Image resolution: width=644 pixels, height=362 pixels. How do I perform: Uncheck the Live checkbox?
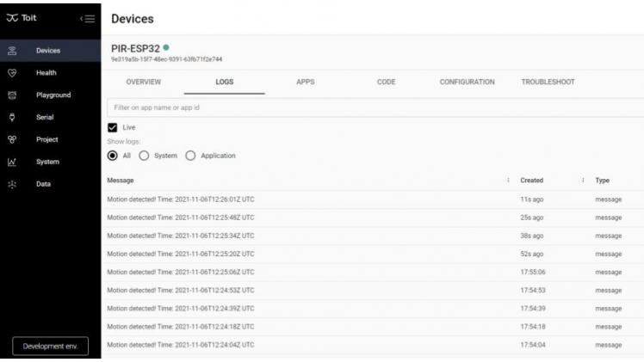(x=113, y=127)
